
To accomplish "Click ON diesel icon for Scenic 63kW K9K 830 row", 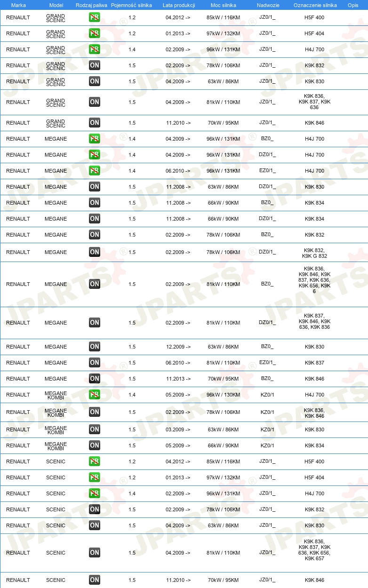I will 95,525.
